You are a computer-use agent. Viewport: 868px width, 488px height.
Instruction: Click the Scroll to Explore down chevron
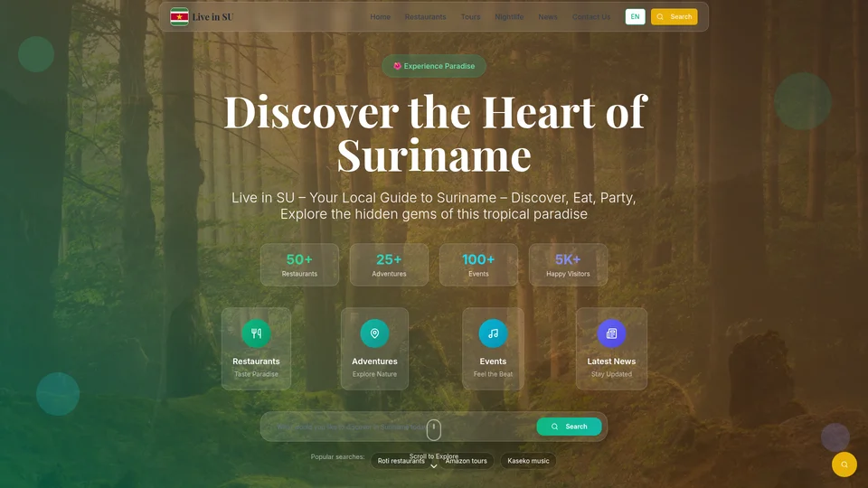point(434,466)
